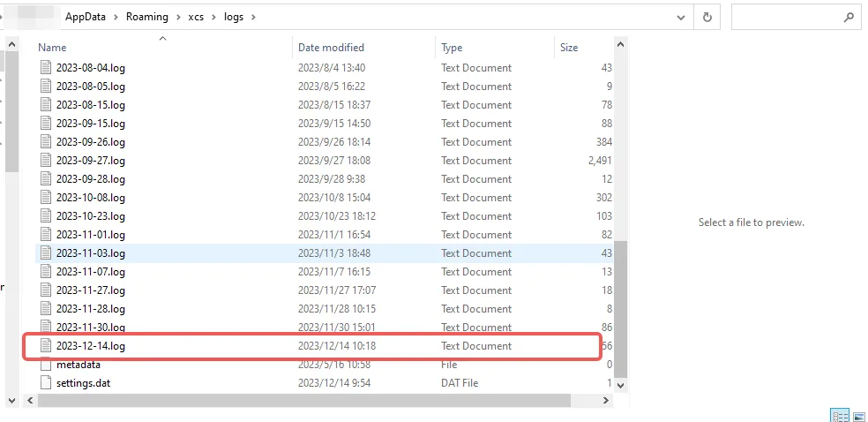This screenshot has width=868, height=422.
Task: Expand chevron after Roaming in breadcrumb
Action: click(x=179, y=17)
